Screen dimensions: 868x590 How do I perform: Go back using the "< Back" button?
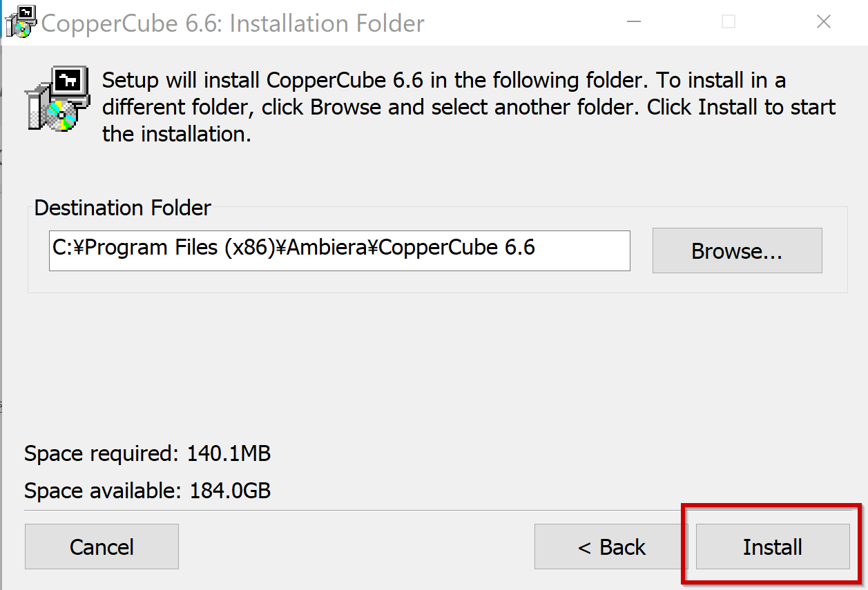click(x=611, y=547)
